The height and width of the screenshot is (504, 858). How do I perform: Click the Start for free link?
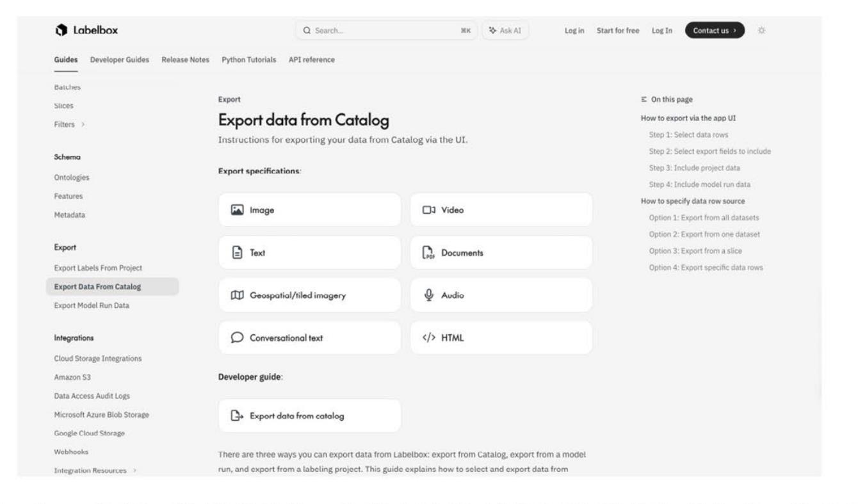click(x=618, y=30)
